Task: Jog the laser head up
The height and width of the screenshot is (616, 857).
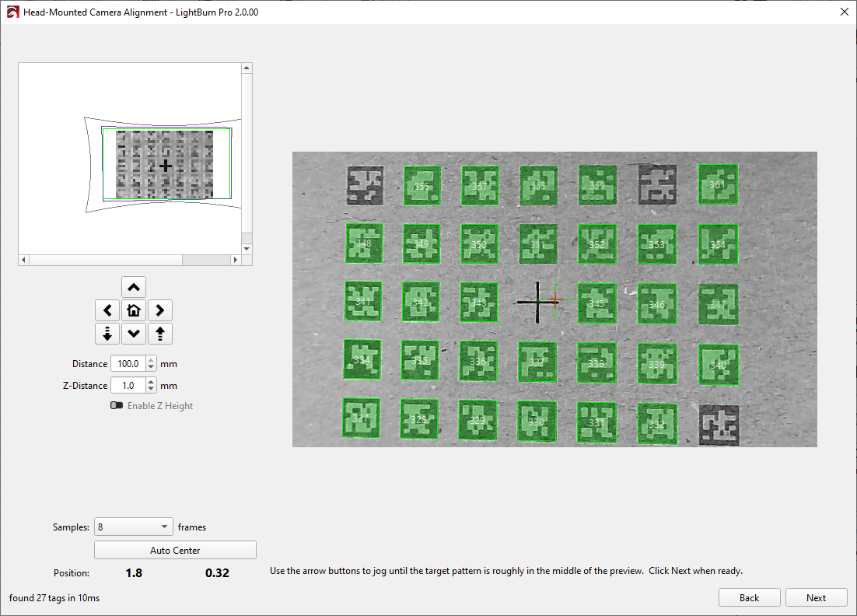Action: [x=134, y=288]
